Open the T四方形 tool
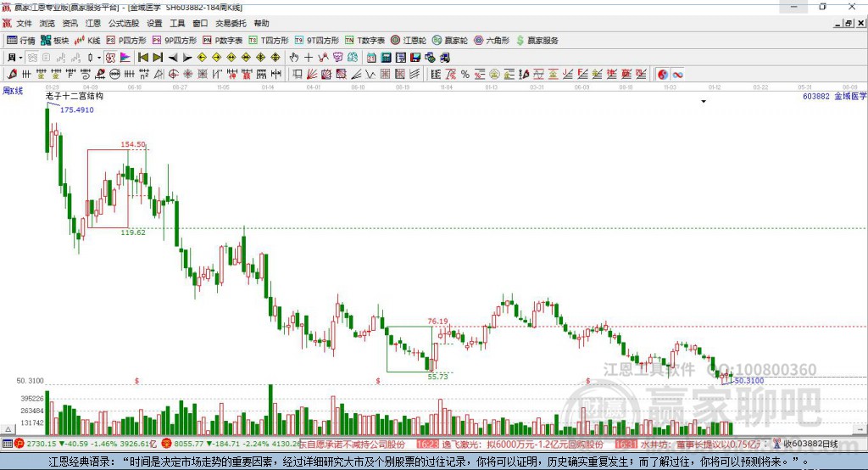The image size is (868, 470). coord(269,41)
